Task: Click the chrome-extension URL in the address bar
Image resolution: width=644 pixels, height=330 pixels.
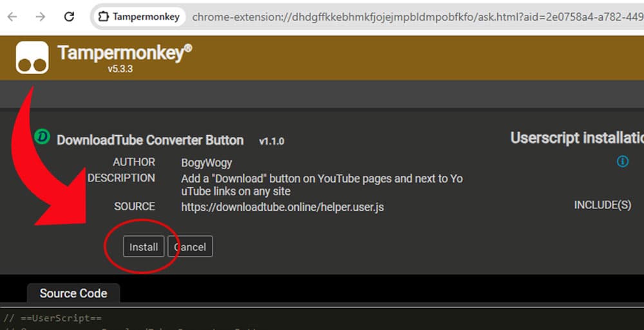Action: coord(418,17)
